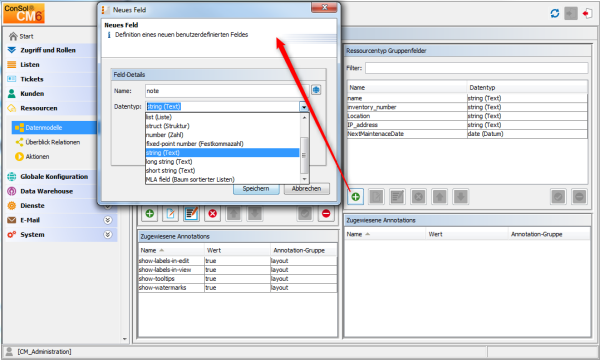Screen dimensions: 600x360
Task: Select Aktionen under Ressourcen
Action: click(x=37, y=156)
